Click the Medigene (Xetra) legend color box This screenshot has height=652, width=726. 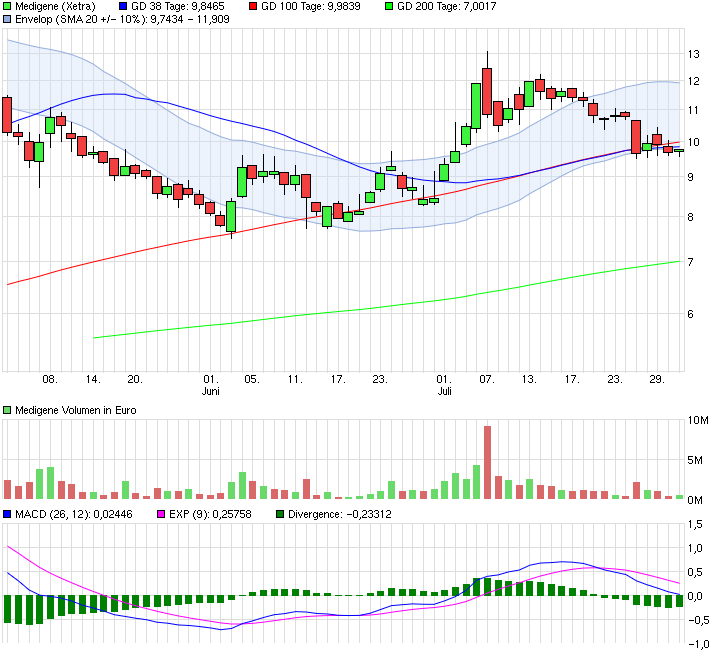coord(7,6)
